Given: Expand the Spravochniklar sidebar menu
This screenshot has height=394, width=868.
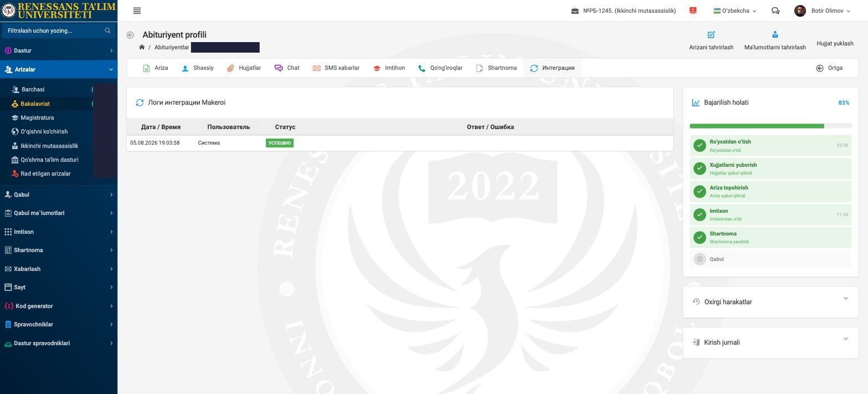Looking at the screenshot, I should (59, 324).
